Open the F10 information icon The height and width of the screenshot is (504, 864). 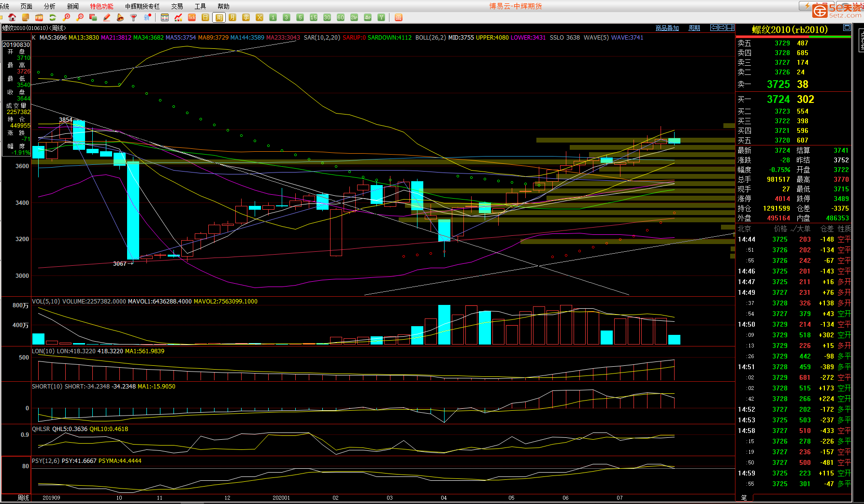pyautogui.click(x=39, y=17)
